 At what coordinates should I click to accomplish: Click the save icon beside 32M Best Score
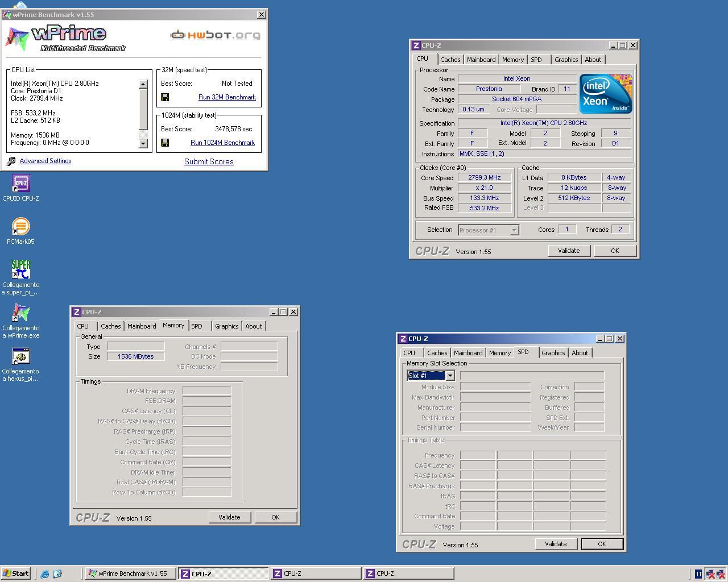click(165, 97)
